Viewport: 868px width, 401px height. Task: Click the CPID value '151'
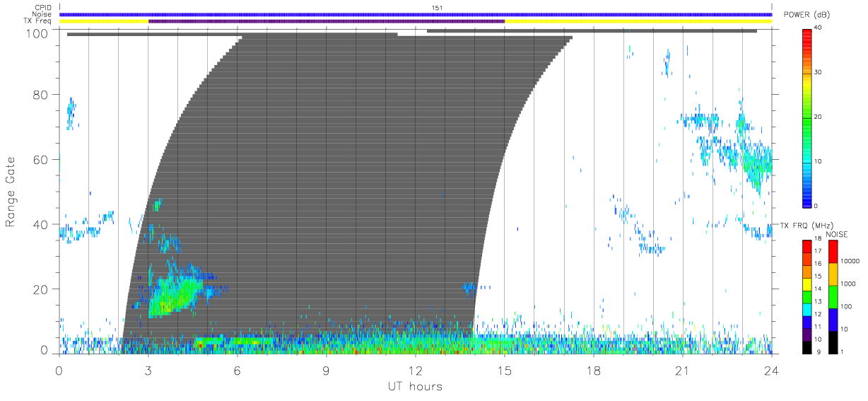438,8
